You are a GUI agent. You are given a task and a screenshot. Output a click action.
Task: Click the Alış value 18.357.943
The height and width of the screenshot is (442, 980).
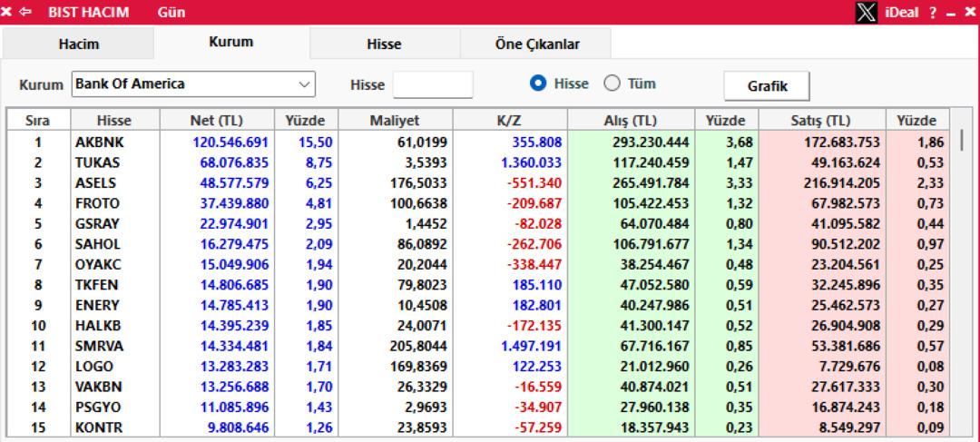(655, 427)
